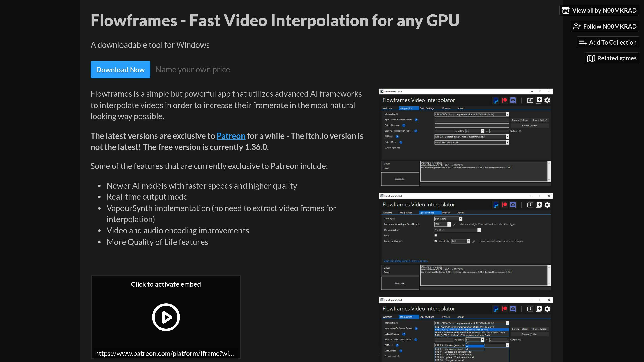Click the Add To Collection button
The width and height of the screenshot is (644, 362).
(x=608, y=42)
